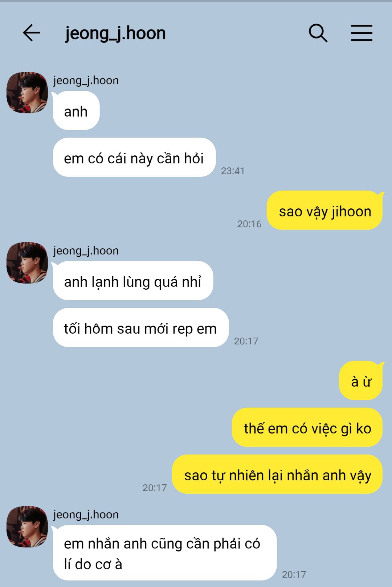The width and height of the screenshot is (392, 587).
Task: Select the 'thế em có việc gì ko' bubble
Action: click(307, 427)
